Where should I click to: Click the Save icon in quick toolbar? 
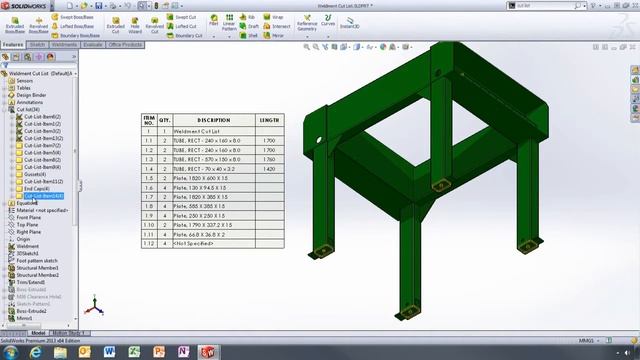click(x=99, y=6)
